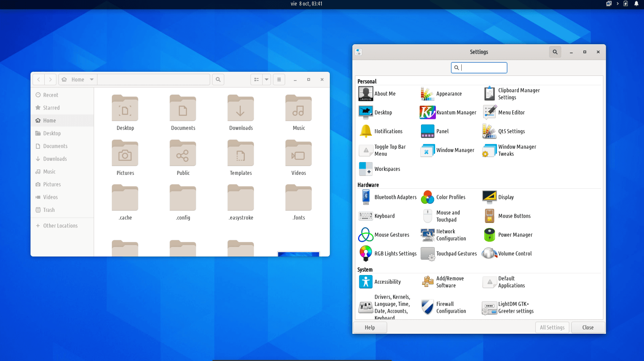Open view options dropdown arrow
This screenshot has height=361, width=644.
pos(267,79)
